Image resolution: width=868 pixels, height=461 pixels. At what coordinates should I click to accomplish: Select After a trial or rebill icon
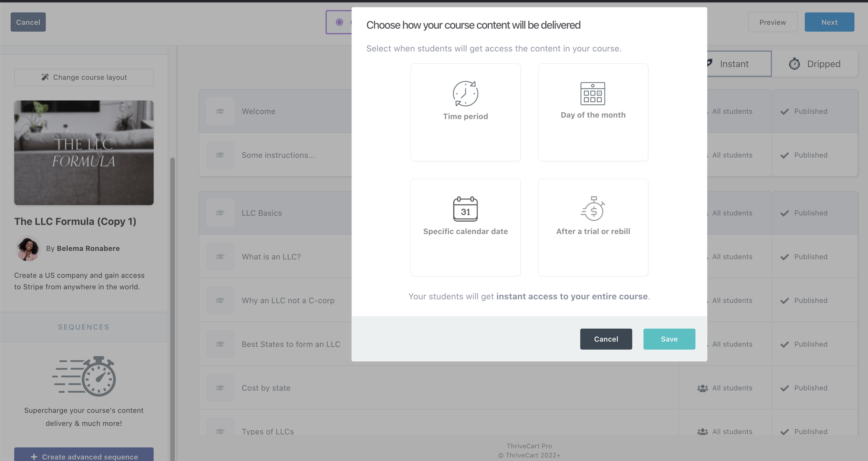coord(593,209)
